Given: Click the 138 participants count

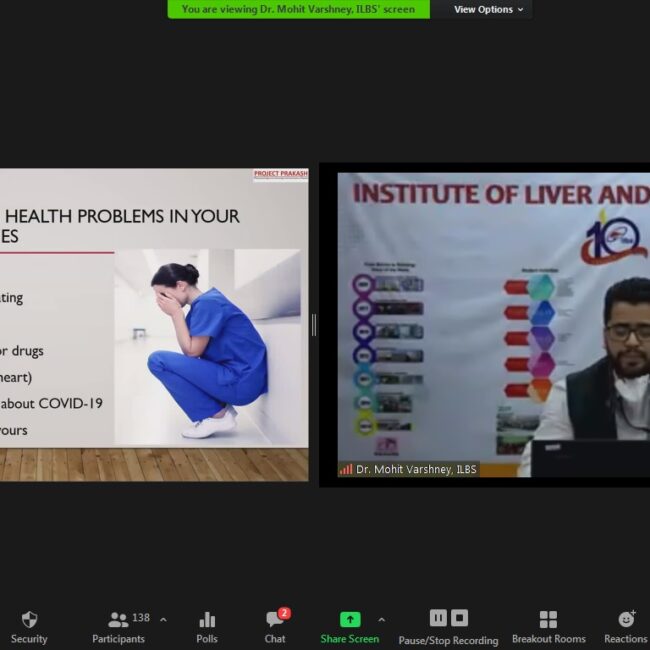Looking at the screenshot, I should (141, 618).
